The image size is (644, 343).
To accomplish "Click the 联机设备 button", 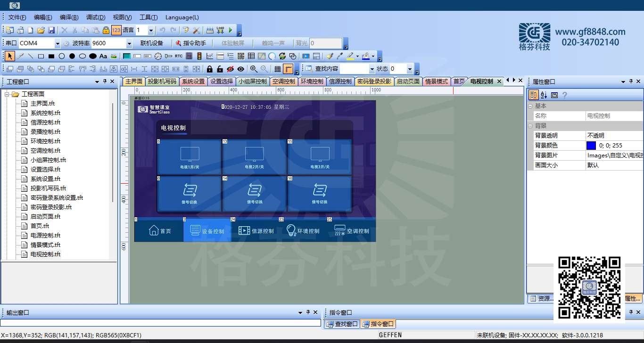I will 152,43.
